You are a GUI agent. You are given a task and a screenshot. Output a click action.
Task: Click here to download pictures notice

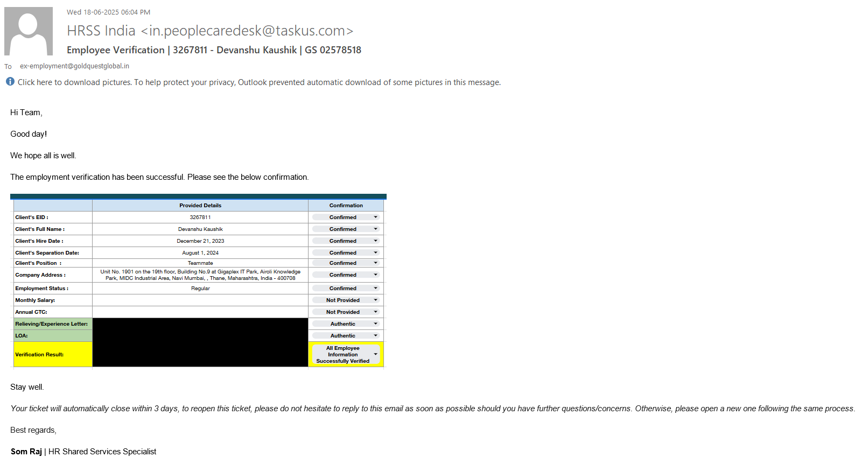(x=259, y=82)
